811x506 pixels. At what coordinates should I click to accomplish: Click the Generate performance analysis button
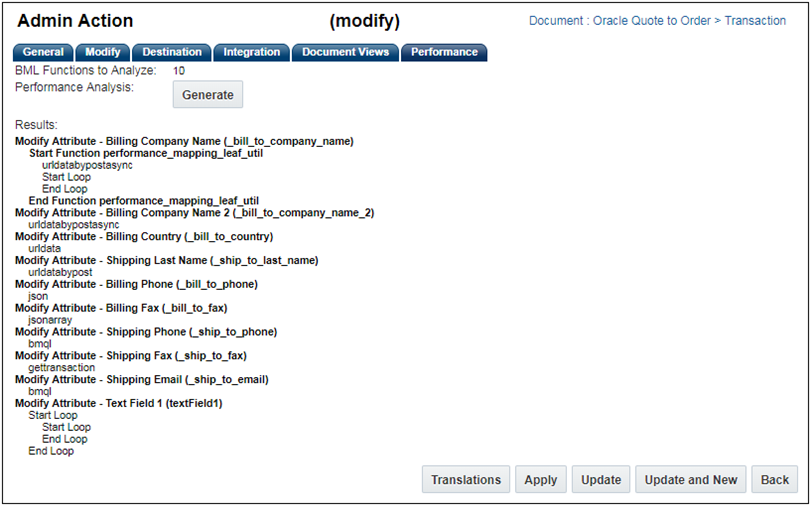coord(208,95)
